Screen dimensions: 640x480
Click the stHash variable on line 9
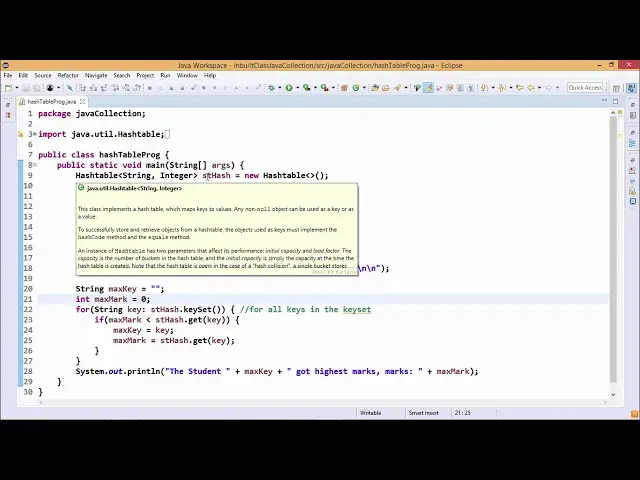216,176
